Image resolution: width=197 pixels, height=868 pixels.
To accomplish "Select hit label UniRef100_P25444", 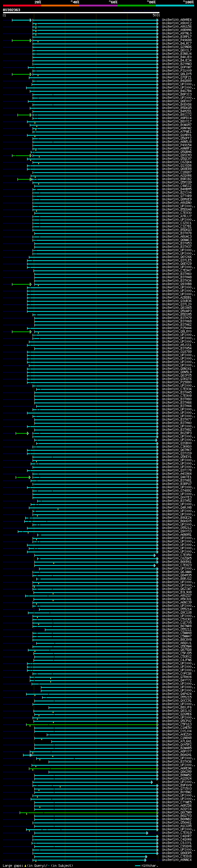I will click(176, 328).
